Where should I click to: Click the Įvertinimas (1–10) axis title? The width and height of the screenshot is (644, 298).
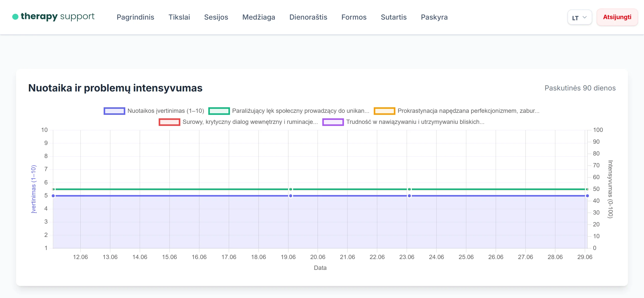click(x=33, y=189)
